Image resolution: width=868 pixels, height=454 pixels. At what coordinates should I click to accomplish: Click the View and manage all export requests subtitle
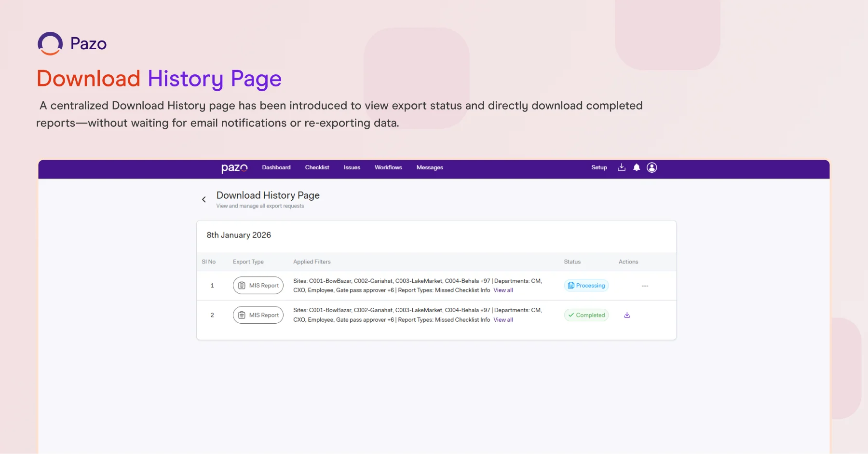[x=260, y=206]
